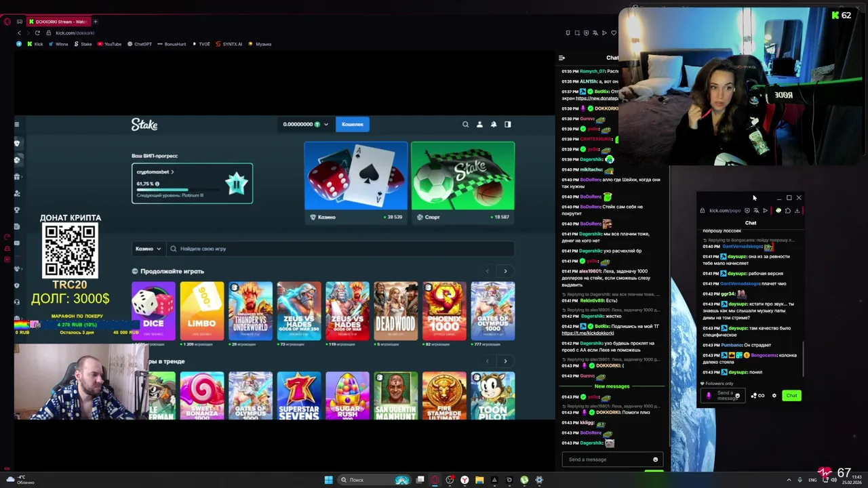The height and width of the screenshot is (488, 868).
Task: Click main chat Send a message field
Action: click(612, 460)
